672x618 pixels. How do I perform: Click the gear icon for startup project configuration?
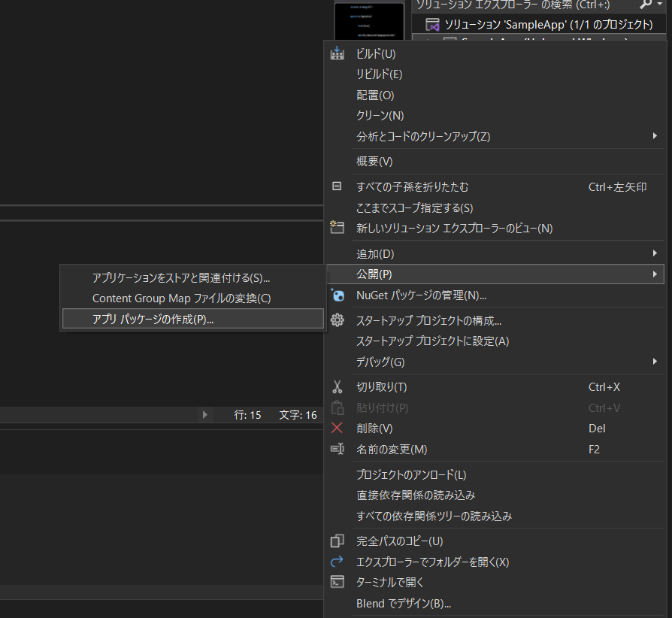(338, 320)
